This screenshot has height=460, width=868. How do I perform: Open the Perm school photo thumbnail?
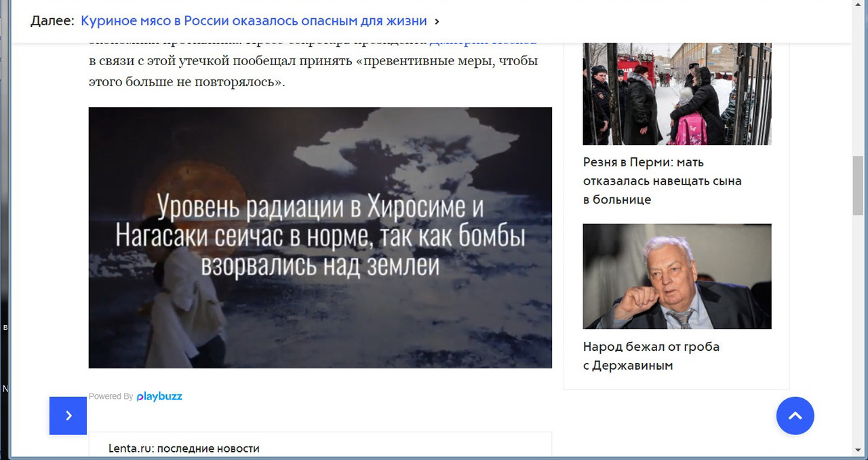pyautogui.click(x=677, y=94)
